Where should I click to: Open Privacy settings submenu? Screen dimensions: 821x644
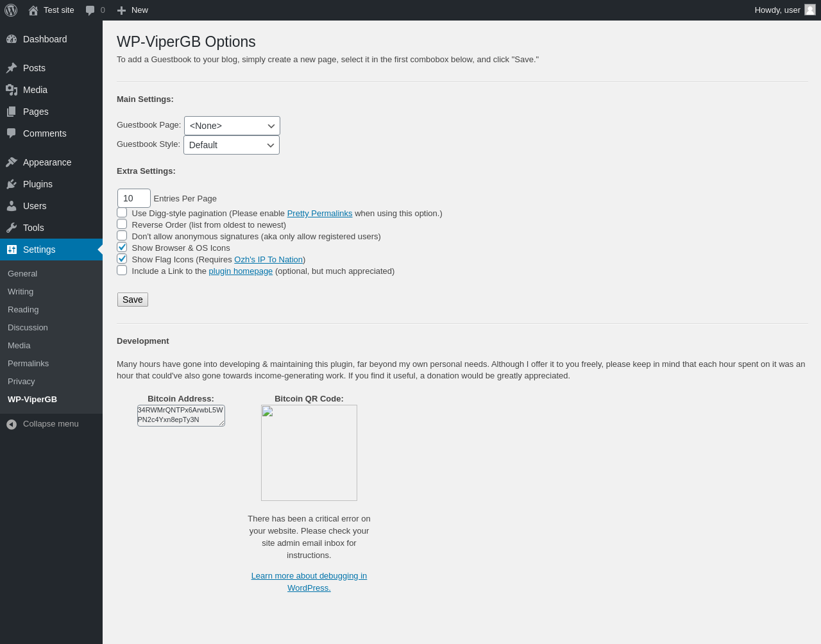(x=21, y=381)
